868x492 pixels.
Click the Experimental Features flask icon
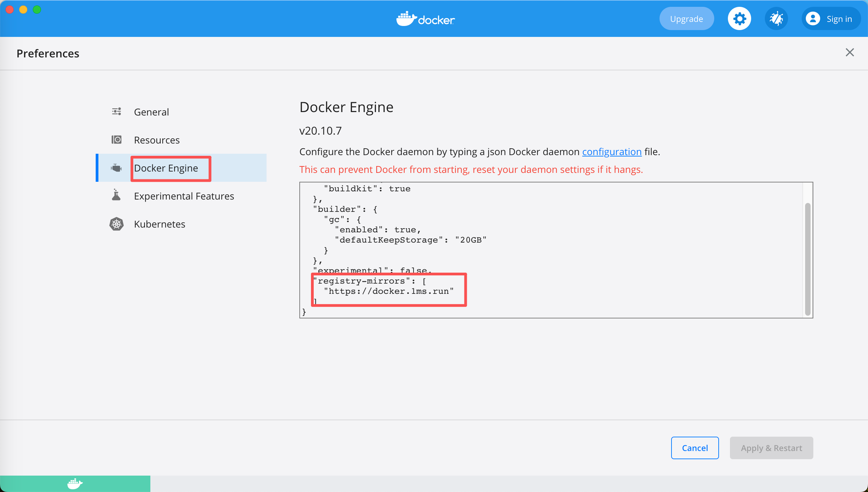[x=117, y=195]
